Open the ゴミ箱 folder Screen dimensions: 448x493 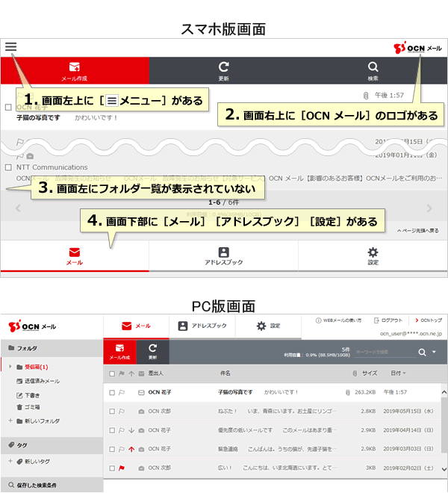(28, 407)
